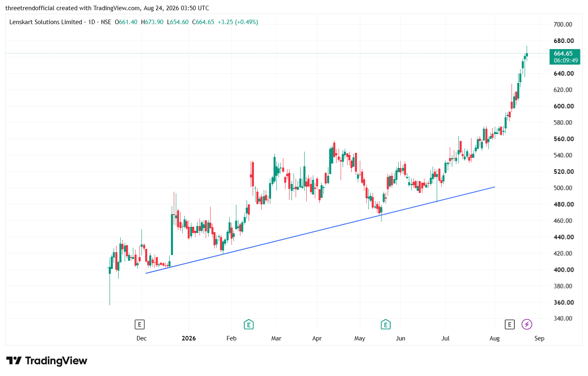588x376 pixels.
Task: Click the 360.00 price axis label
Action: [x=564, y=302]
